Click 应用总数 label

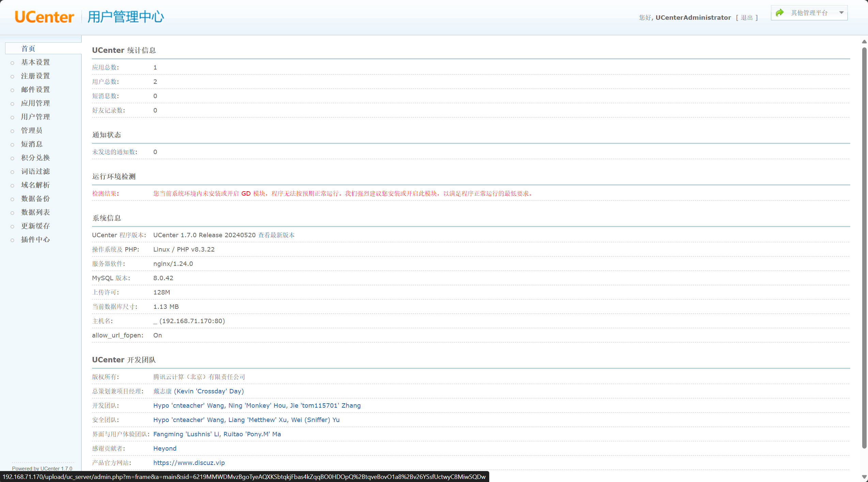(106, 67)
